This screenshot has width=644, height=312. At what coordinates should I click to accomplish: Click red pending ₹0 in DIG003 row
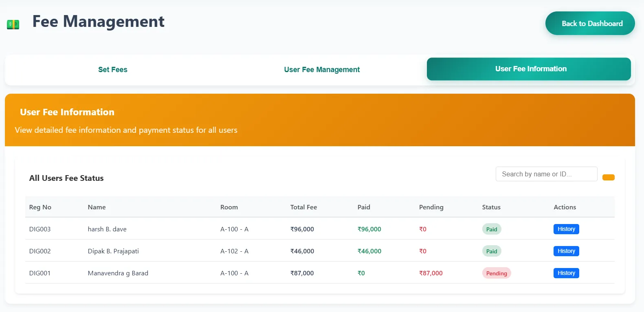[x=423, y=229]
